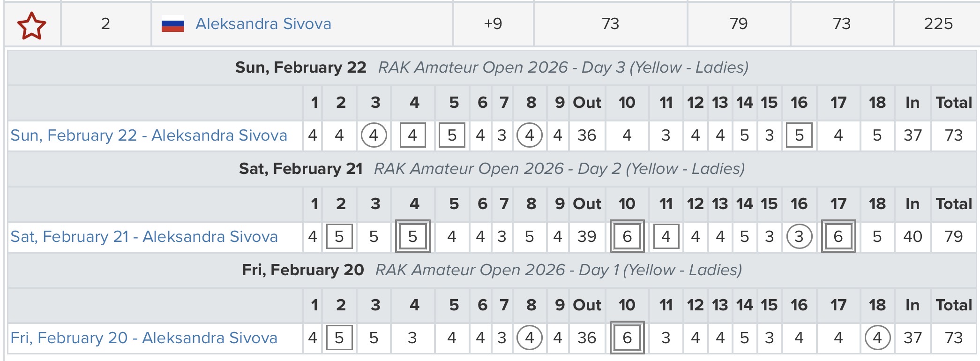Select Friday's circled birdie 4 on hole 18

coord(877,338)
